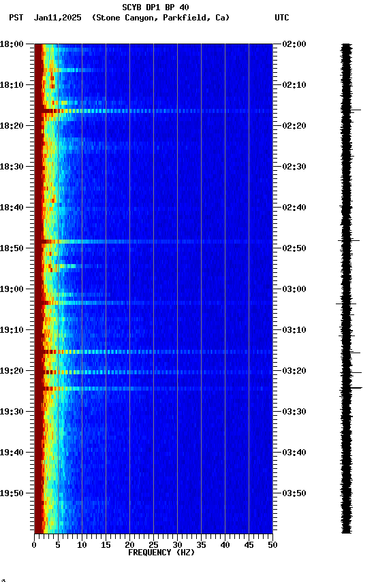This screenshot has width=376, height=588.
Task: Click the '18:40' PST time label
Action: 12,208
